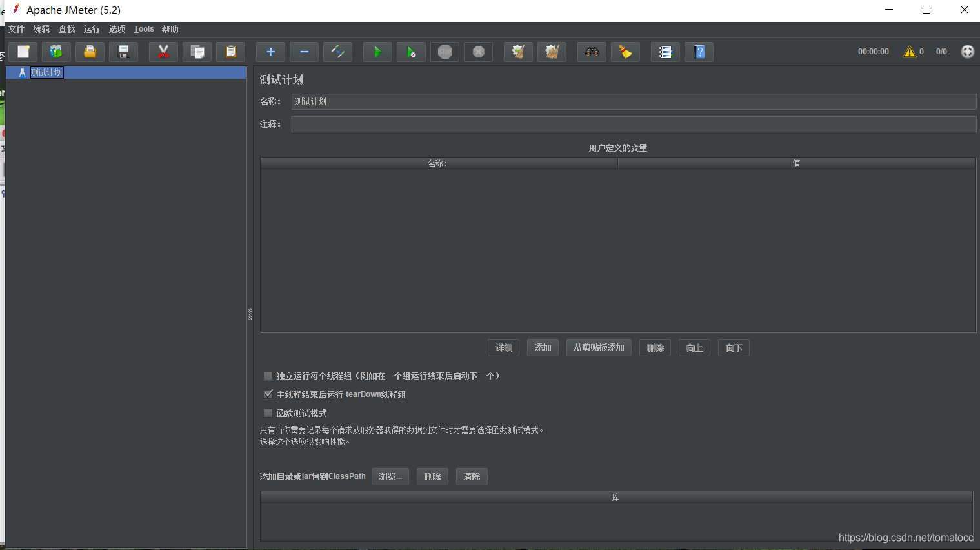The width and height of the screenshot is (980, 550).
Task: Click the 名称 input field
Action: (634, 101)
